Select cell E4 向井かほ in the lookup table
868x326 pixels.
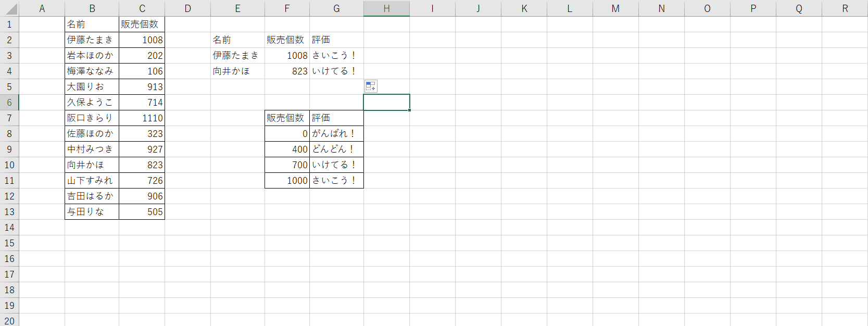238,71
